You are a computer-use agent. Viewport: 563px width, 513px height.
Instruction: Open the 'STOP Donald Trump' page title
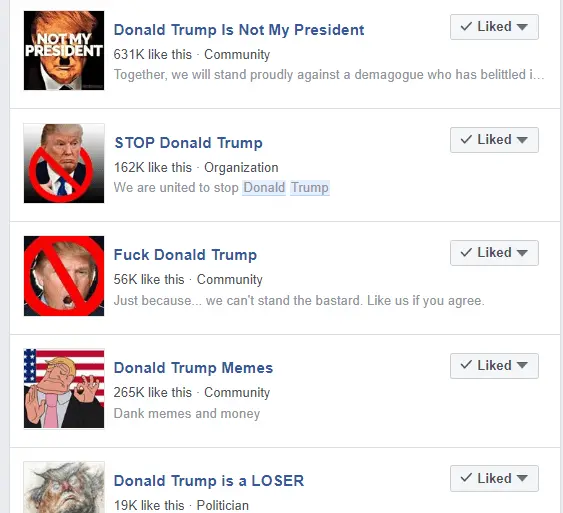coord(188,143)
